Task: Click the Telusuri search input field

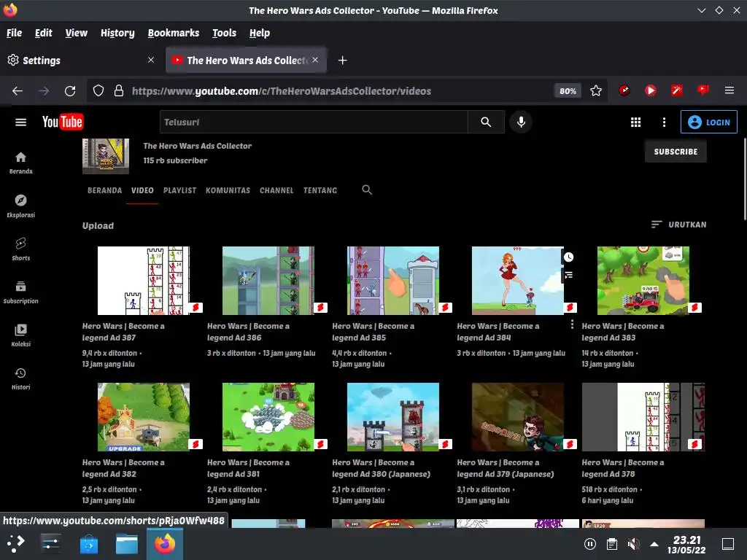Action: [x=314, y=122]
